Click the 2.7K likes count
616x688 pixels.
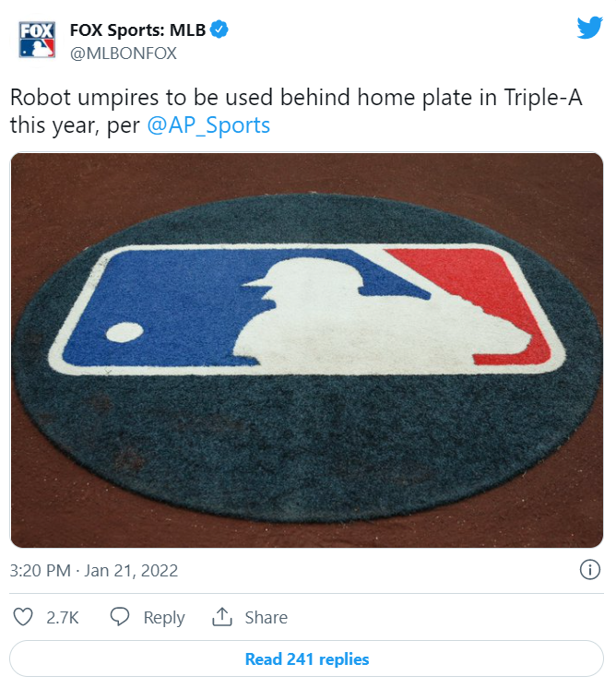[x=63, y=617]
